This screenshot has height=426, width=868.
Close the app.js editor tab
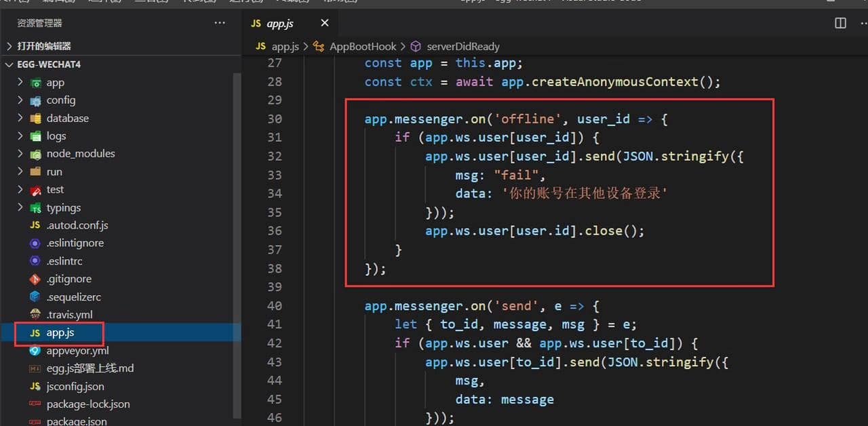tap(324, 23)
